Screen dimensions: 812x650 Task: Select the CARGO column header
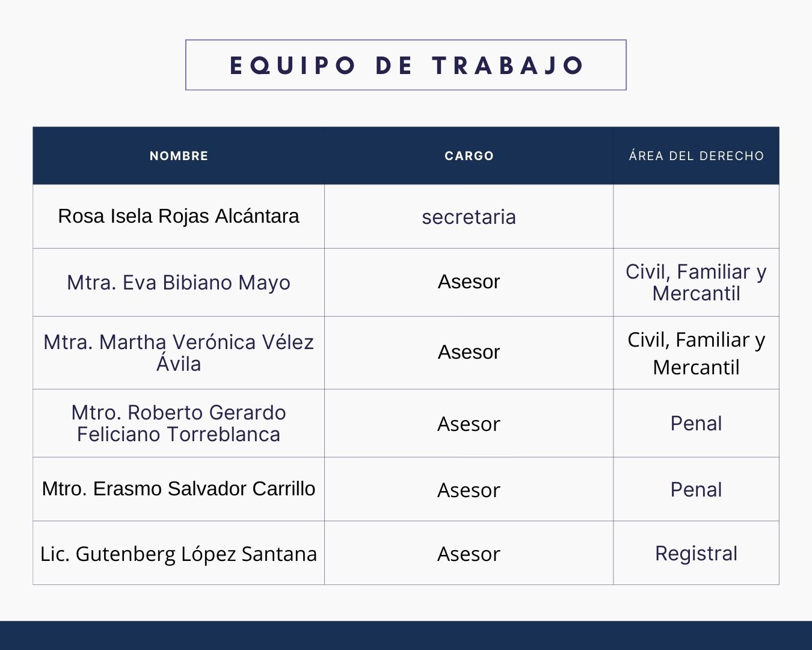coord(469,156)
